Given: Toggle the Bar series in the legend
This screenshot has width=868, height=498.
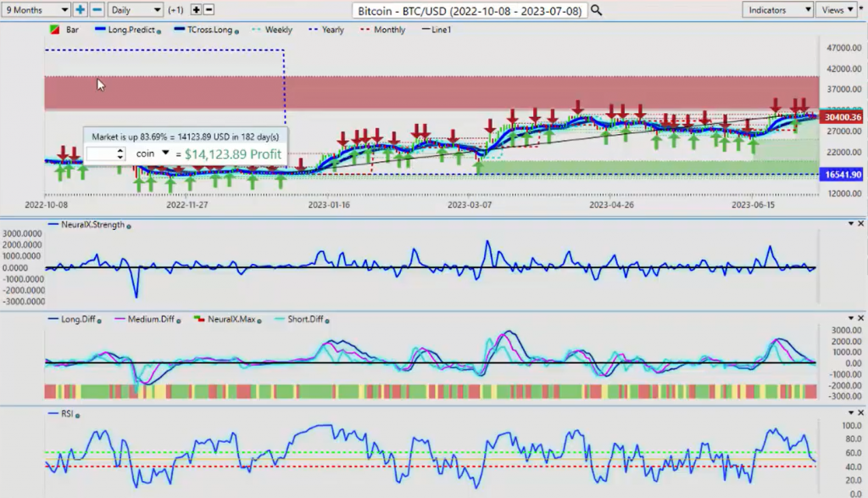Looking at the screenshot, I should click(x=64, y=30).
